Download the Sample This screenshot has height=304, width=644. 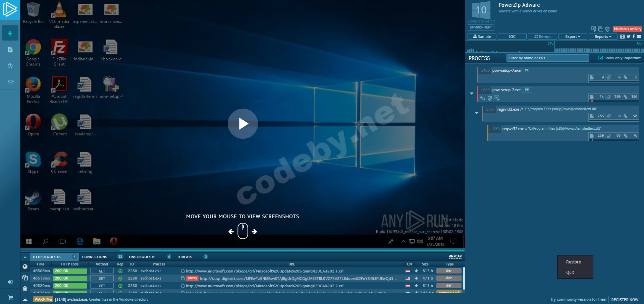coord(482,37)
